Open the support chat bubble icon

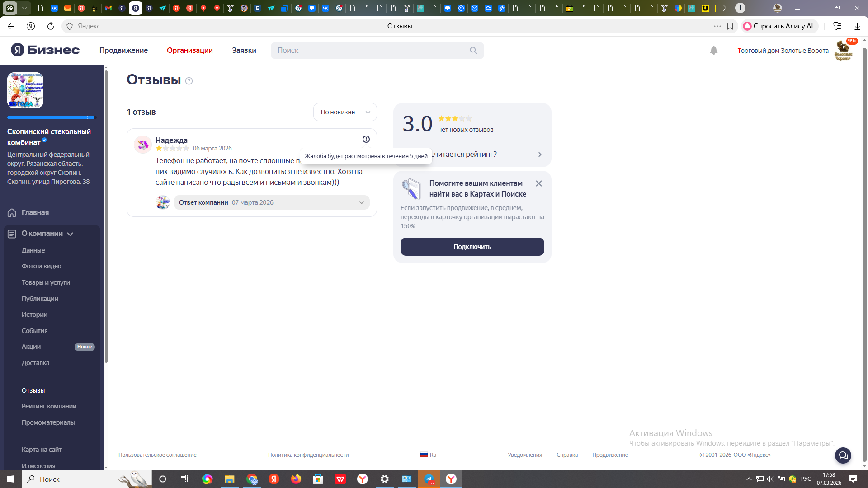tap(843, 455)
